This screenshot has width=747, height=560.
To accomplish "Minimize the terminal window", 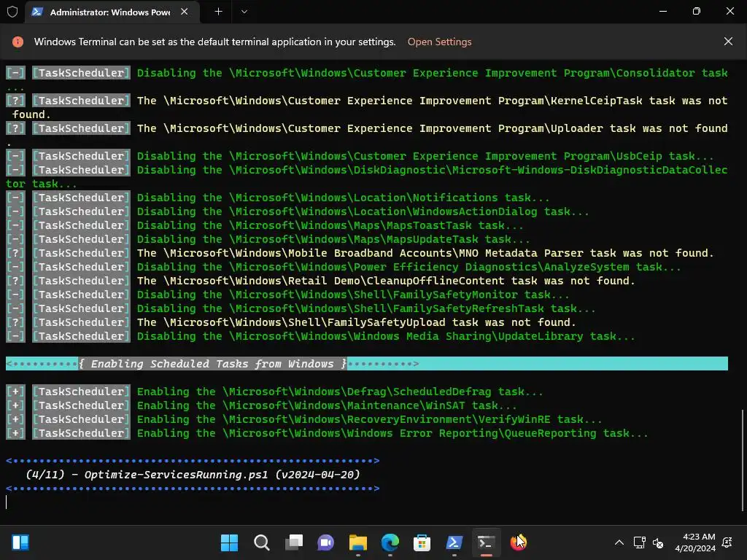I will pyautogui.click(x=662, y=12).
